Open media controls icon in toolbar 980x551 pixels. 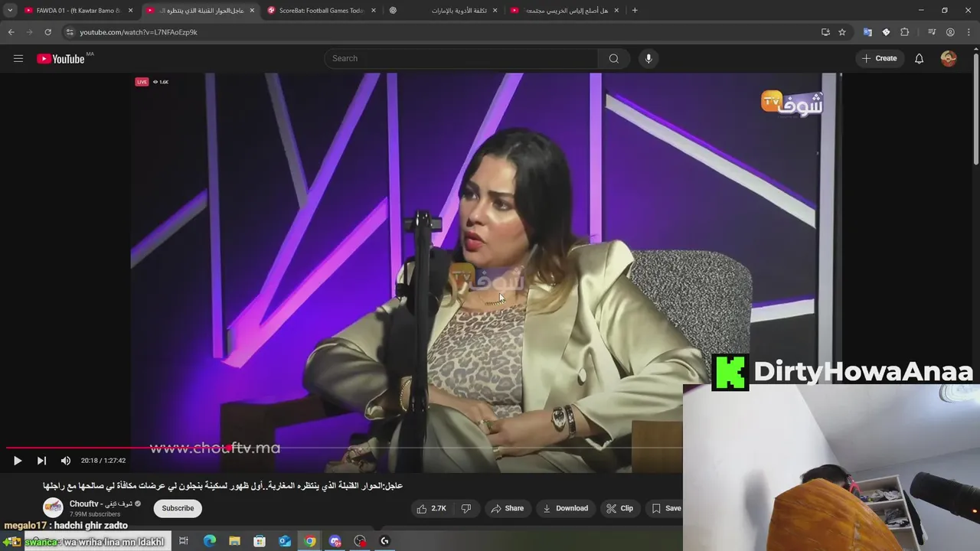[x=932, y=32]
